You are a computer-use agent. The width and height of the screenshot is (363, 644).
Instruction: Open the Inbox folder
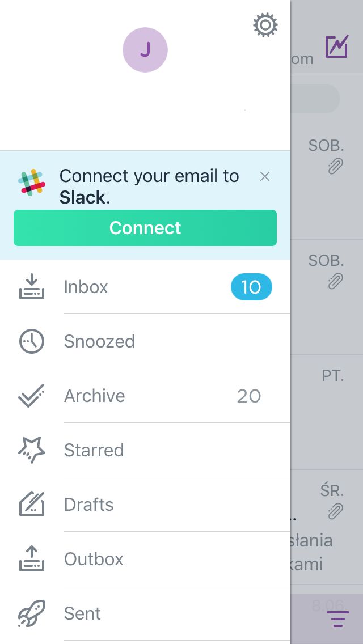[86, 287]
